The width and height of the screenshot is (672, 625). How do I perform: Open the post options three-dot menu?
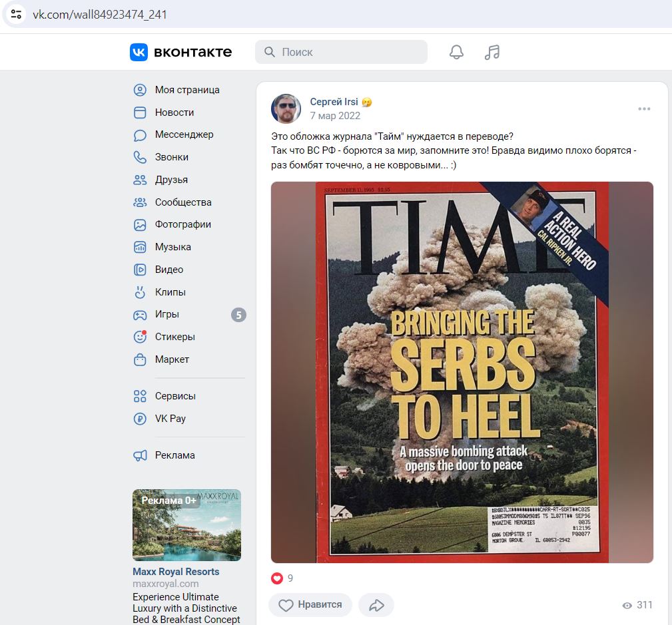click(644, 108)
